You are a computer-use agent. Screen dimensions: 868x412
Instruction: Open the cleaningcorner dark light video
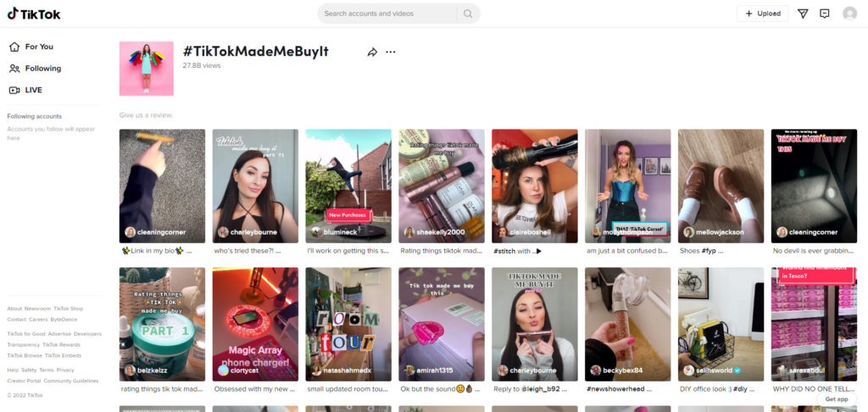(814, 186)
